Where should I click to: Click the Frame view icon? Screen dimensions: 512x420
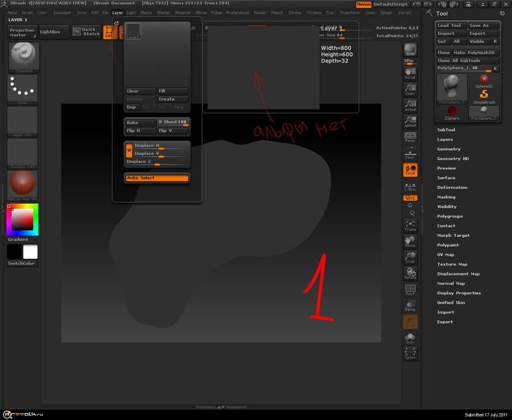click(x=410, y=225)
